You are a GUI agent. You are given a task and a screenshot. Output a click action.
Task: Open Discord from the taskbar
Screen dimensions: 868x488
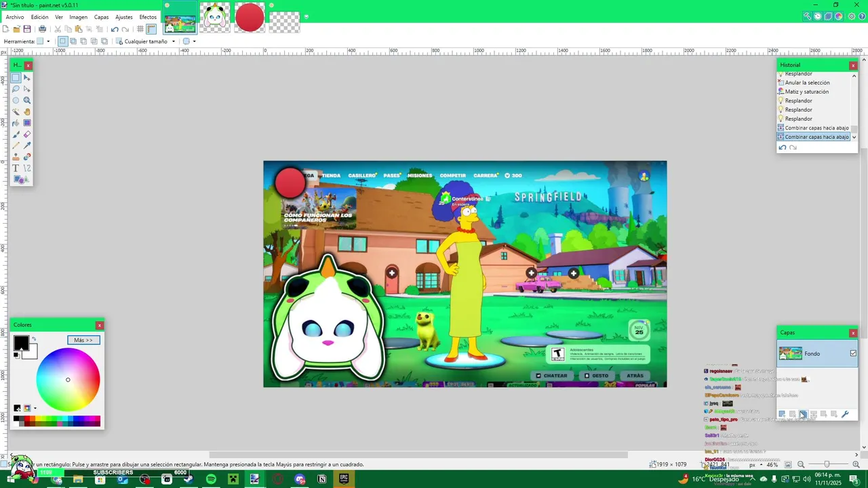tap(300, 479)
